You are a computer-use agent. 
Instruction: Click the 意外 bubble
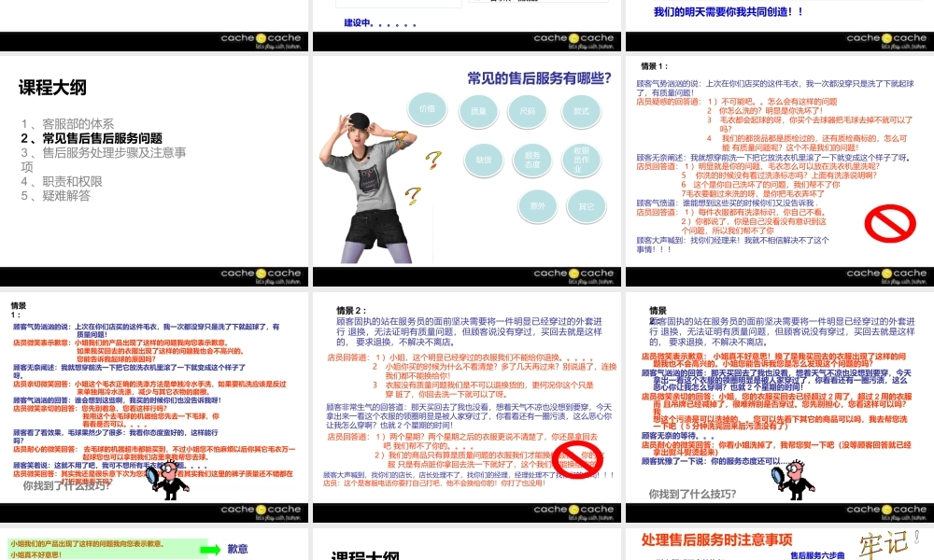[537, 206]
